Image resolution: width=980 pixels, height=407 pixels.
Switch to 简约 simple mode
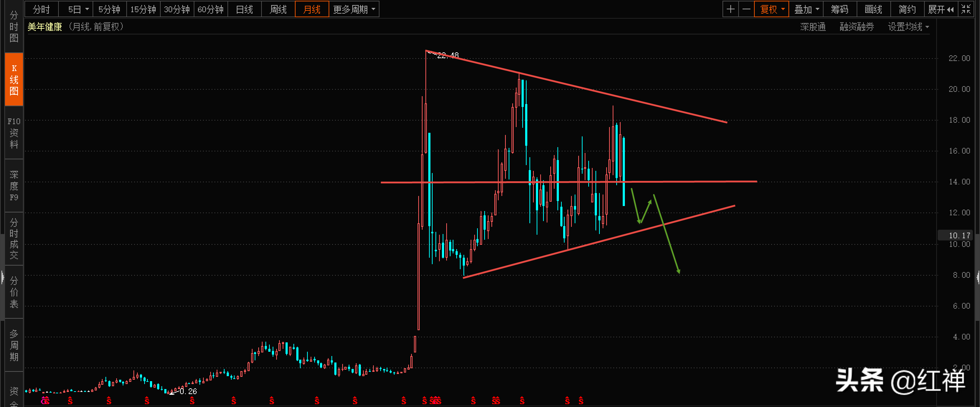907,9
